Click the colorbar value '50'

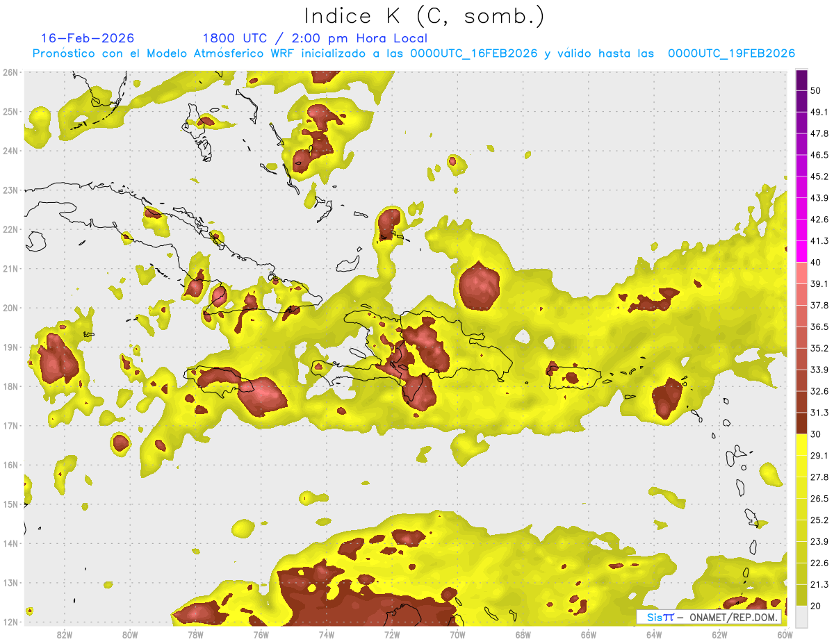815,90
